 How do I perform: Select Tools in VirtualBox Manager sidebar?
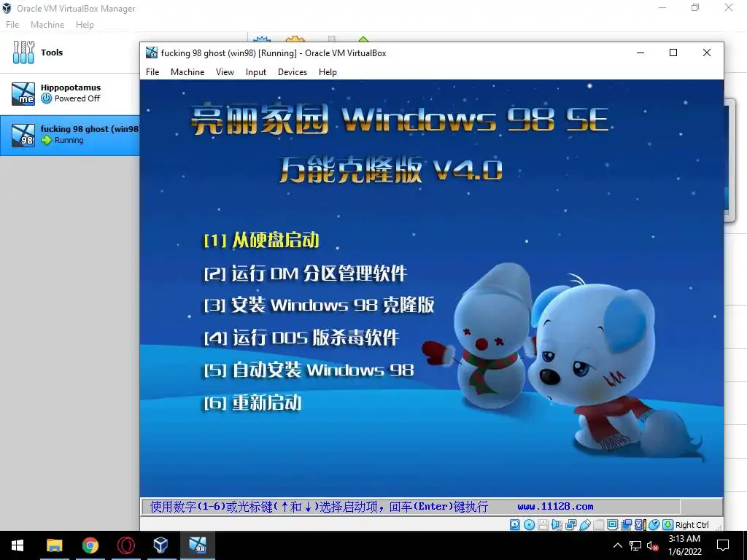coord(69,52)
